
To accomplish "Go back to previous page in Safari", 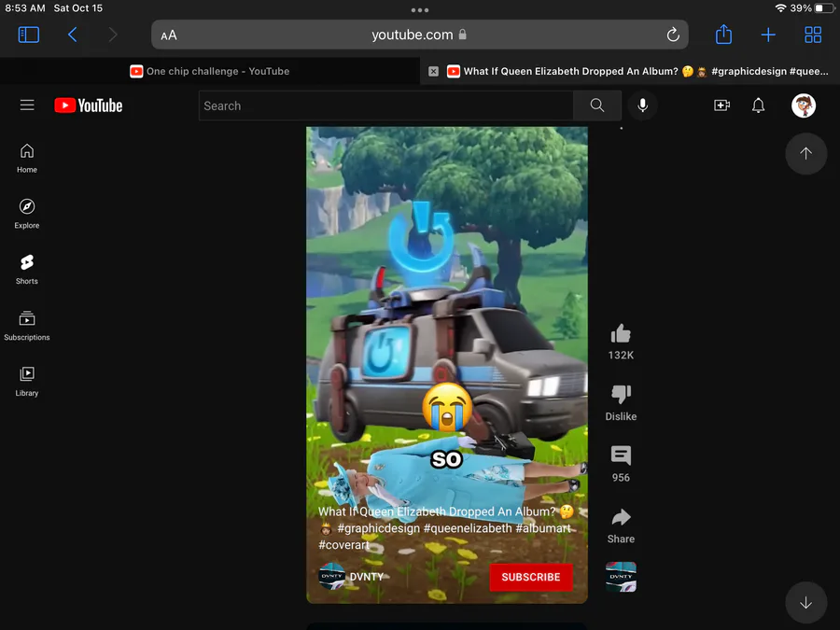I will pyautogui.click(x=72, y=35).
